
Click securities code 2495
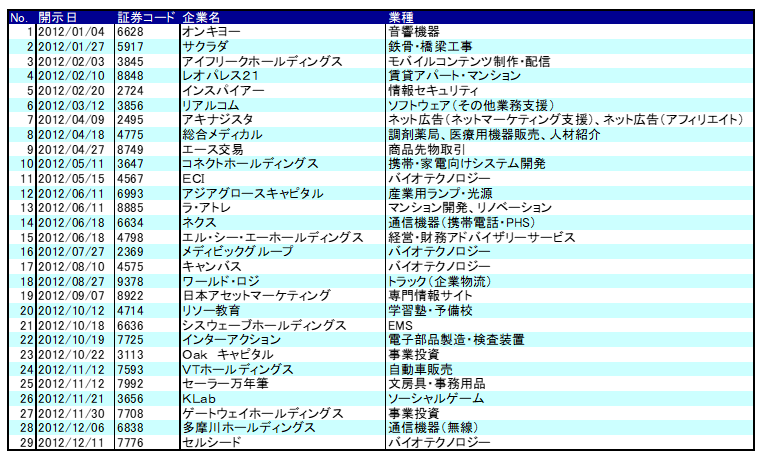tap(130, 120)
